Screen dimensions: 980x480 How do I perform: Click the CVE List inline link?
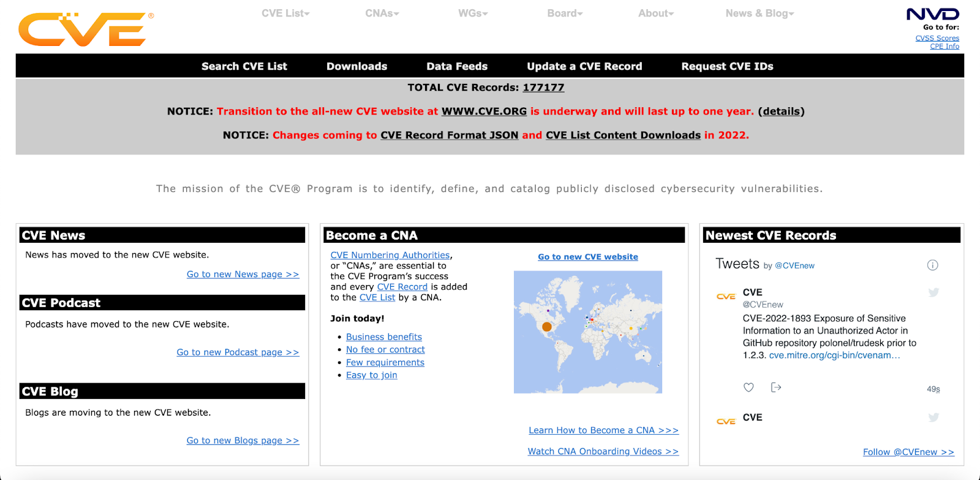click(377, 297)
